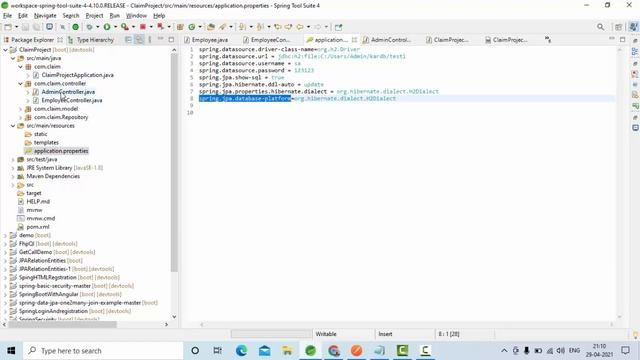The width and height of the screenshot is (640, 360).
Task: Click the spring.datasource.password line
Action: 256,71
